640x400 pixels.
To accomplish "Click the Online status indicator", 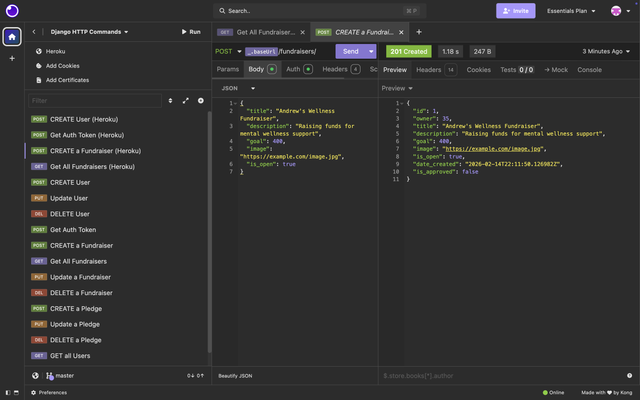I will [x=553, y=393].
